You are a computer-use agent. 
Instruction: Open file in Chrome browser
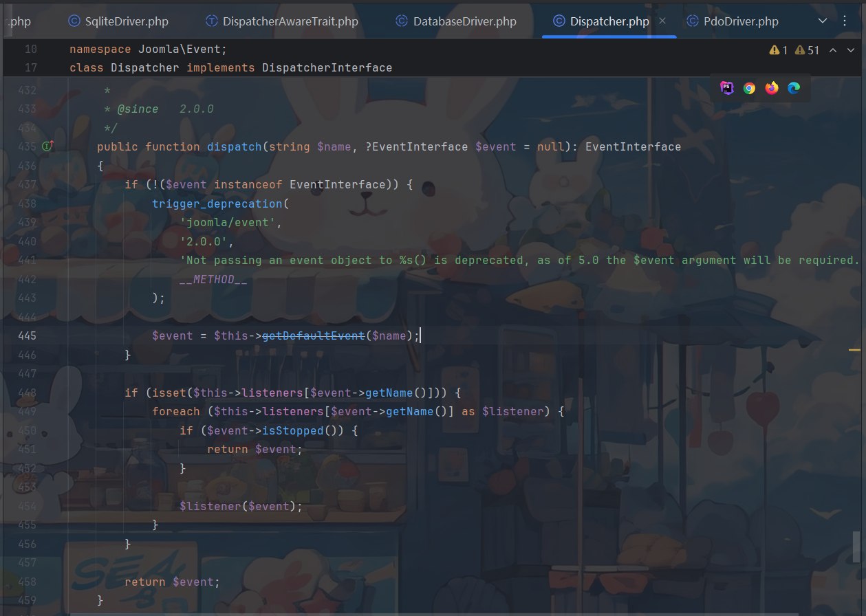[749, 88]
